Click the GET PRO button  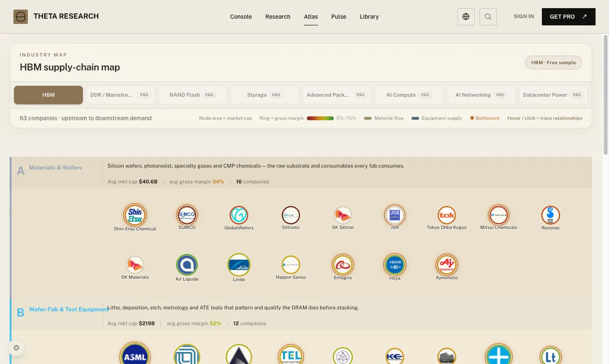[569, 17]
